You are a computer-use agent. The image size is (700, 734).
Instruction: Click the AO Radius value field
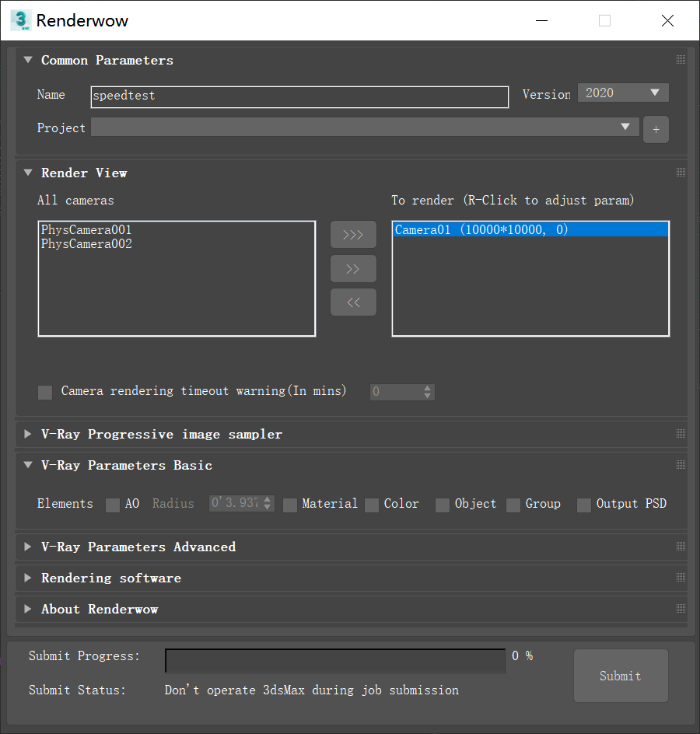click(236, 503)
